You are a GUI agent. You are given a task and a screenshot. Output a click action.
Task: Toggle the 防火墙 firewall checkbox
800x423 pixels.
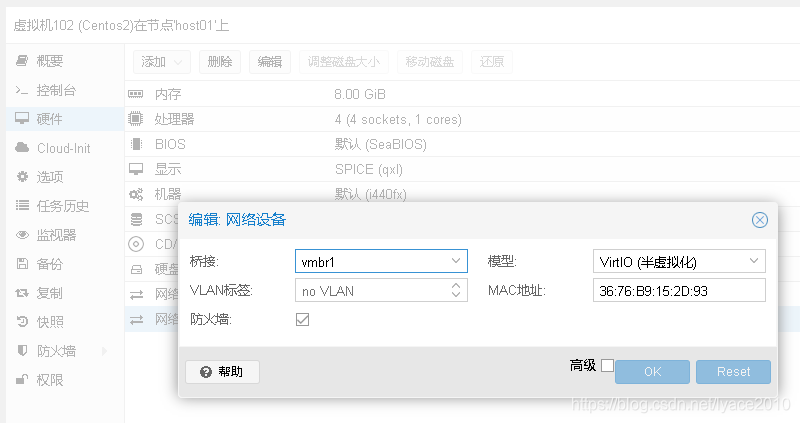303,319
